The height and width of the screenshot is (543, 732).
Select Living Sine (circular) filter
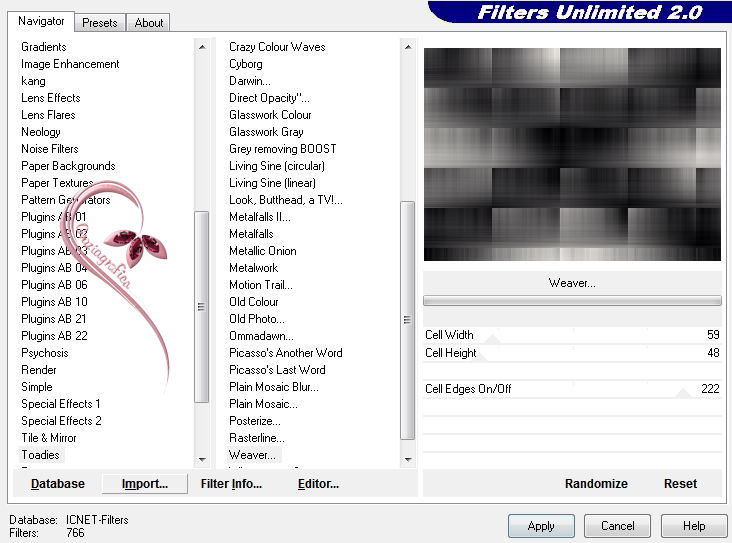(x=277, y=166)
